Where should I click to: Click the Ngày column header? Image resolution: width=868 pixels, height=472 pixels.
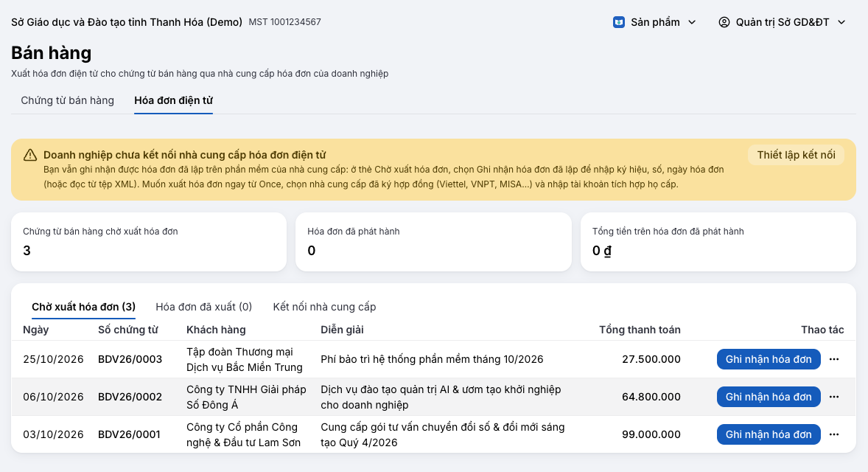36,330
